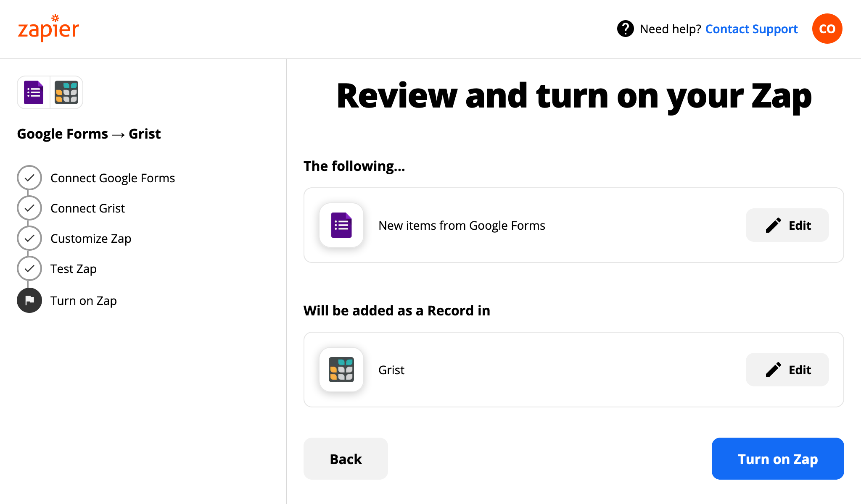Select the Connect Grist checkmark step
Screen dimensions: 861x504
pyautogui.click(x=29, y=208)
